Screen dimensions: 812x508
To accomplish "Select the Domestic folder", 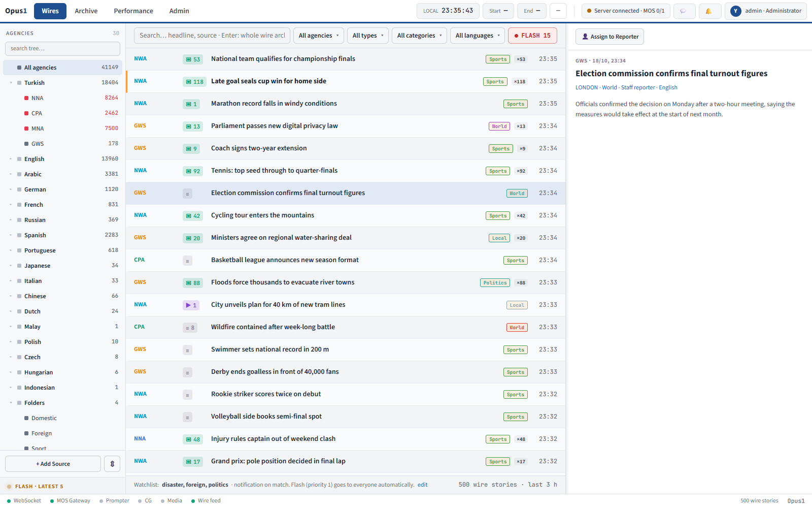I will pos(63,418).
